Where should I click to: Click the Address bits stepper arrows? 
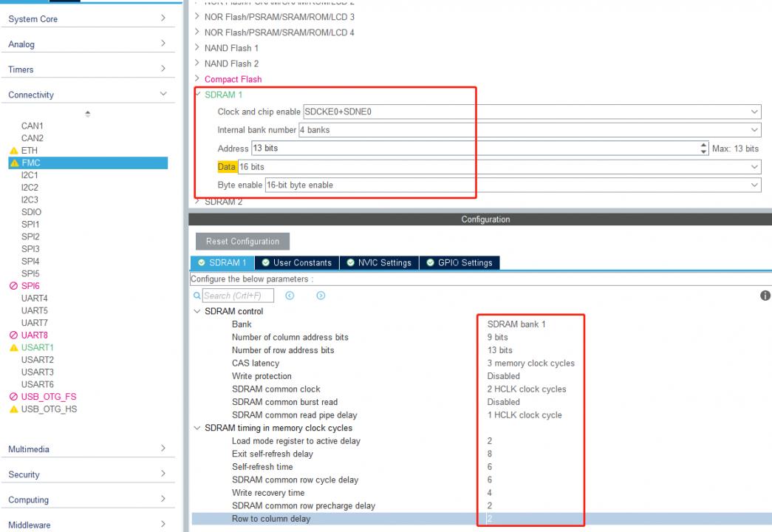pyautogui.click(x=703, y=149)
